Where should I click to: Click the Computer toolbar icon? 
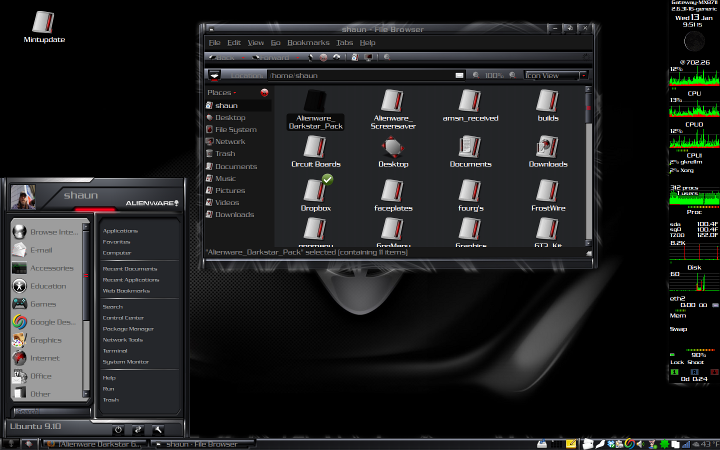coord(368,57)
